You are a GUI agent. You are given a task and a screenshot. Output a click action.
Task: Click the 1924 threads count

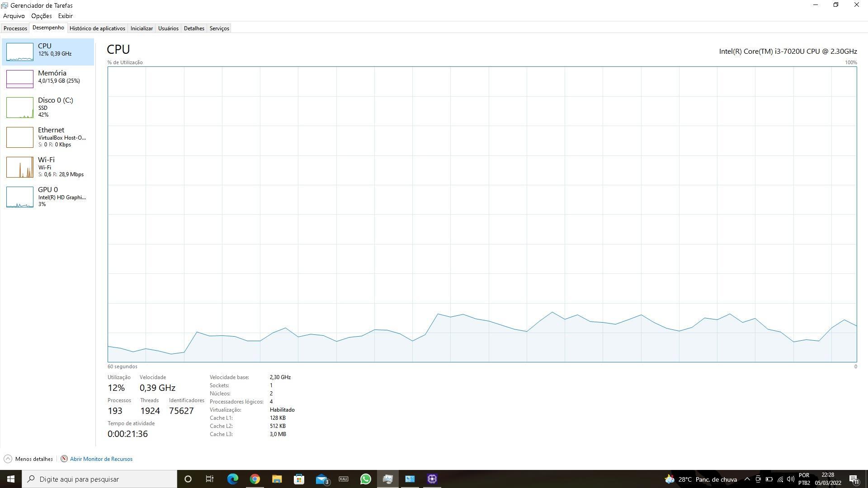150,411
